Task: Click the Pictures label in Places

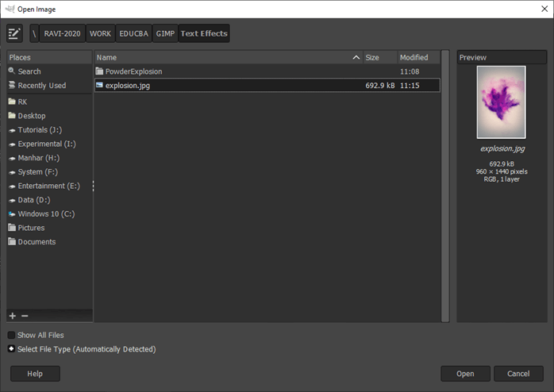Action: pyautogui.click(x=31, y=228)
